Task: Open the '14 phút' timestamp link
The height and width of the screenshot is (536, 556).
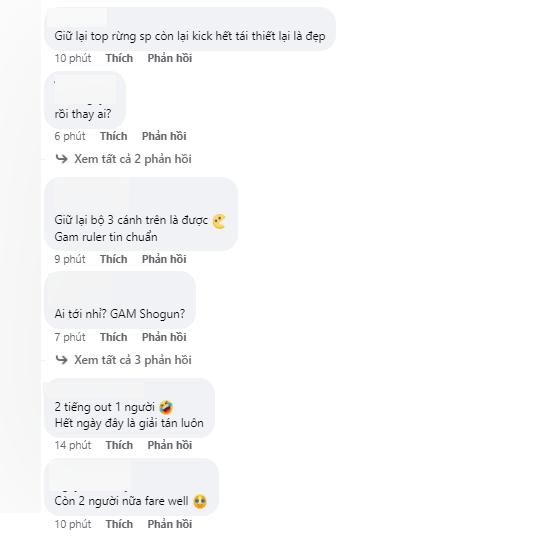Action: click(x=73, y=445)
